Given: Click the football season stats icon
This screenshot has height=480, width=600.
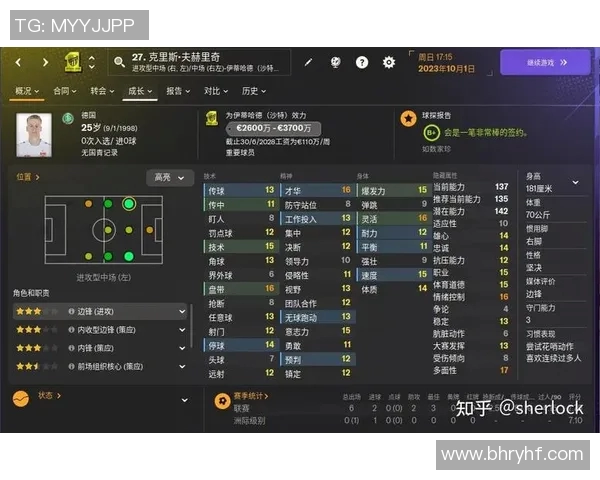Looking at the screenshot, I should click(x=222, y=401).
